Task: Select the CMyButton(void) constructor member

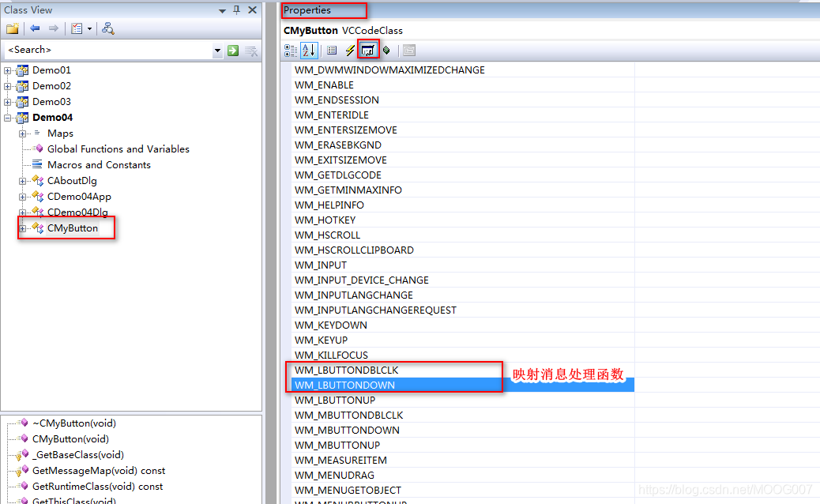Action: [70, 438]
